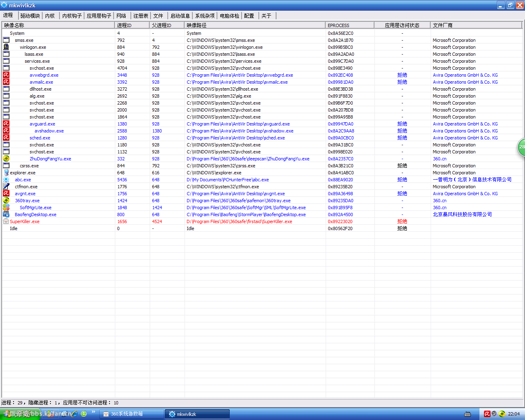The width and height of the screenshot is (525, 420).
Task: Switch to the 配置 tab
Action: [x=249, y=16]
